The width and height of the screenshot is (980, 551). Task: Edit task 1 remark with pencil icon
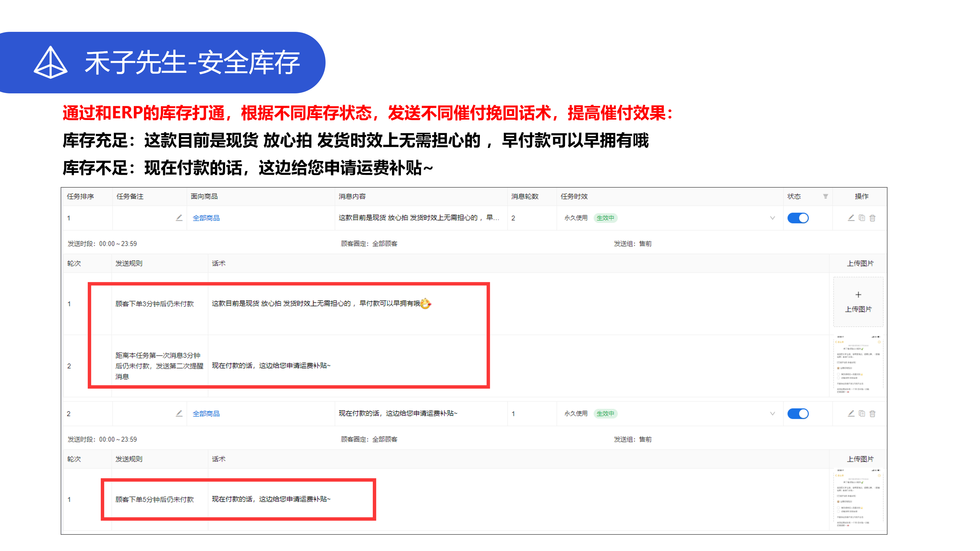[x=179, y=218]
